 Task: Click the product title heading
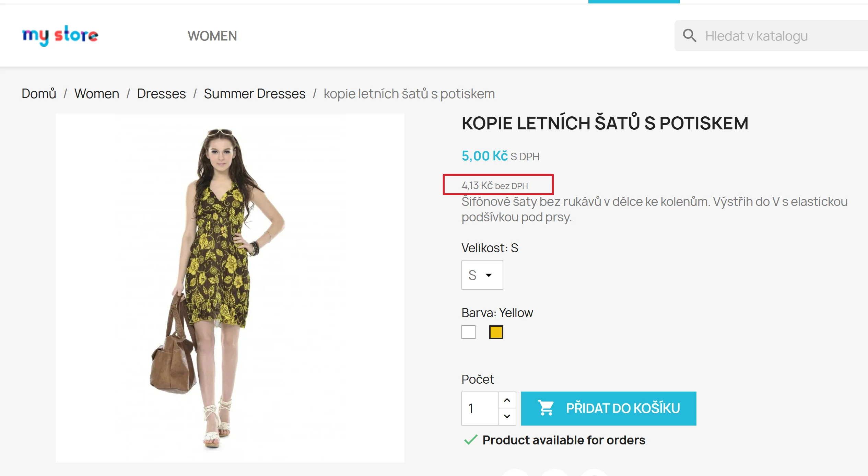pos(605,123)
